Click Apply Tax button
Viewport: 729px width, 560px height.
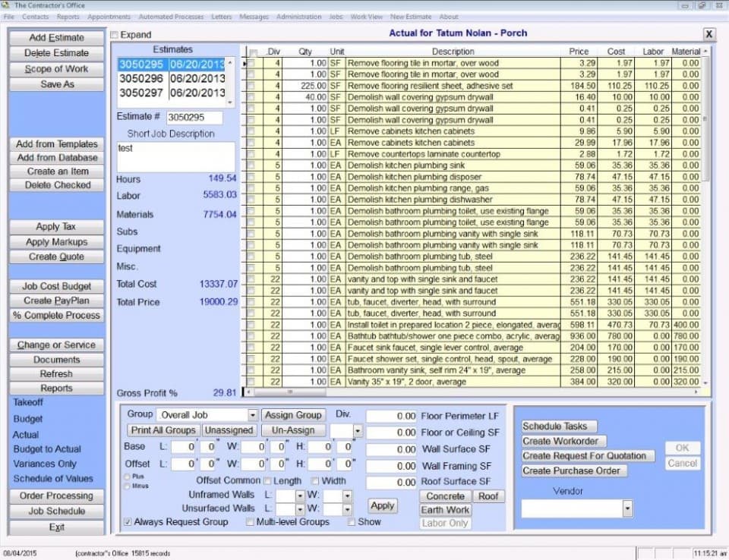pos(57,227)
